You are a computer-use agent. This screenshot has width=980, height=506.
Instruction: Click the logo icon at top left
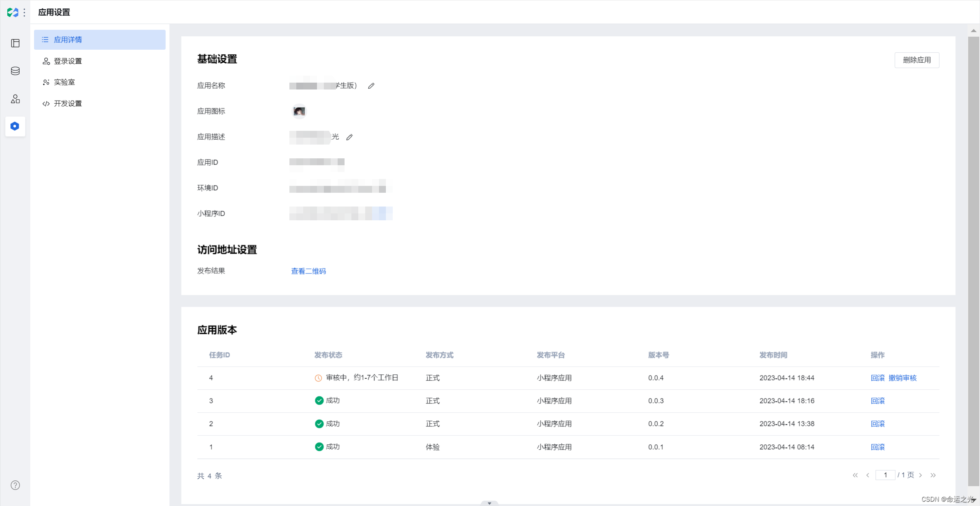pyautogui.click(x=12, y=12)
